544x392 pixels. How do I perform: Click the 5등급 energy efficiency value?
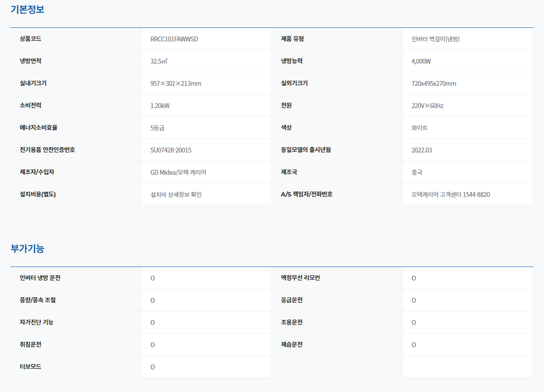[157, 128]
